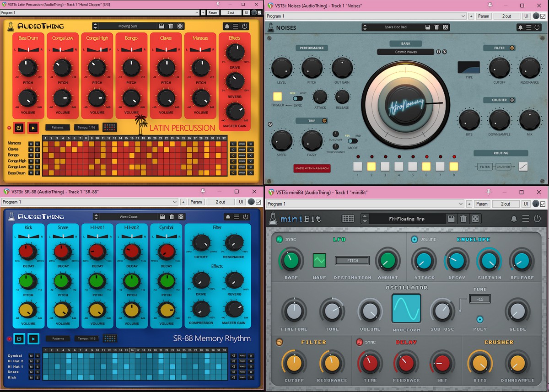549x392 pixels.
Task: Reload bank icon next to Cosmic Waves
Action: [444, 52]
